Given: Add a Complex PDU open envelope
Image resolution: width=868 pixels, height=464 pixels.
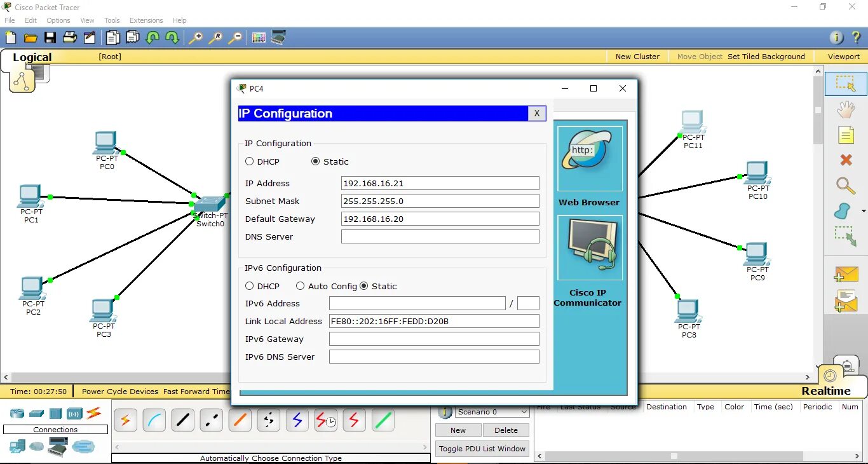Looking at the screenshot, I should point(846,301).
